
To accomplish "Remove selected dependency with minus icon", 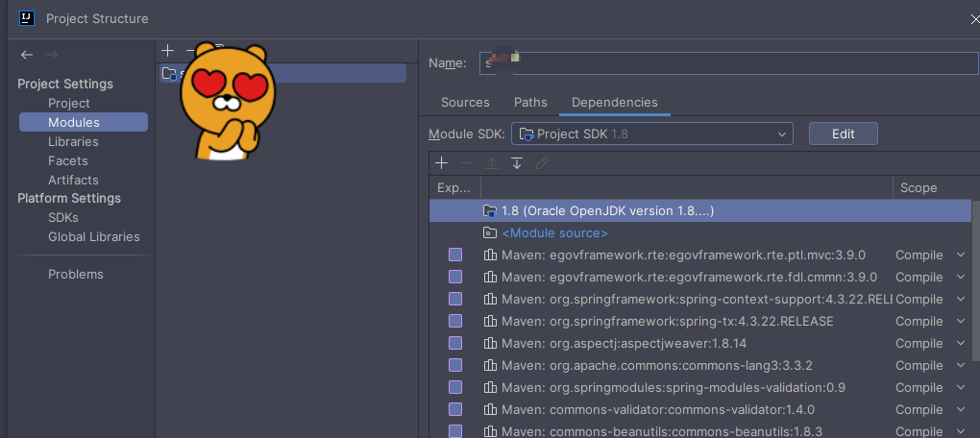I will pos(466,163).
